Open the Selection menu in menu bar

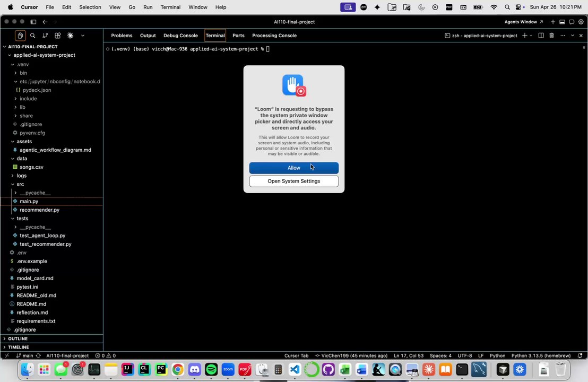coord(90,7)
